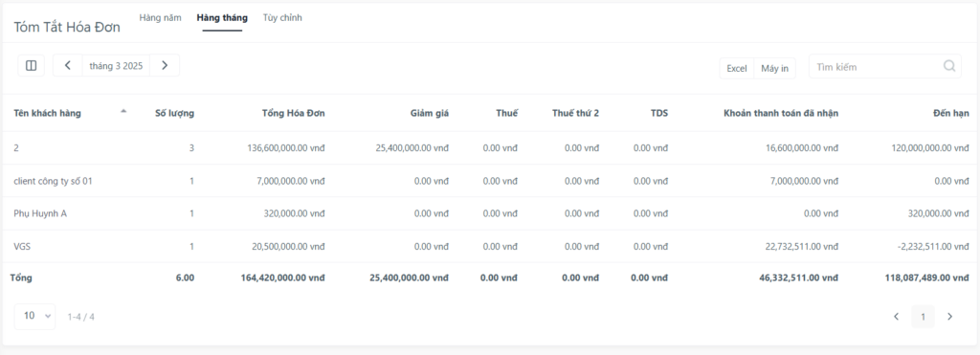Open the Tùy chỉnh tab
The height and width of the screenshot is (355, 980).
282,17
